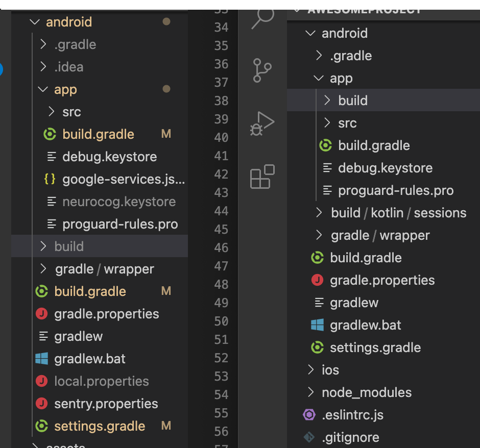Click the Java icon beside gradle.properties
Viewport: 480px width, 448px height.
point(41,313)
